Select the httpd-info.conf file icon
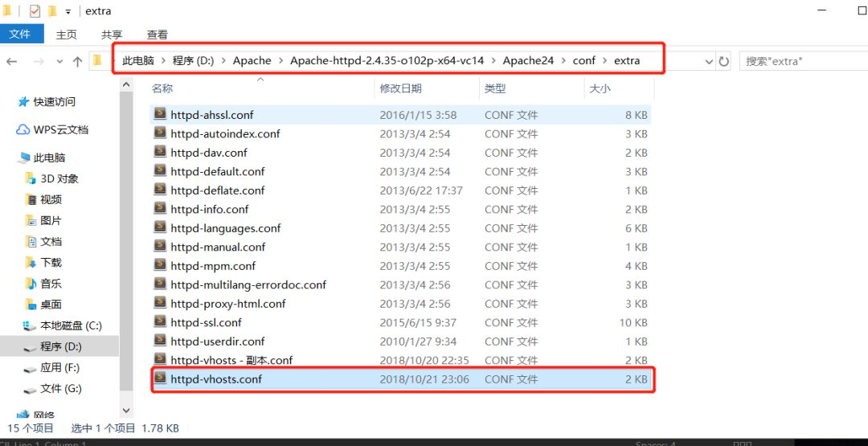868x446 pixels. click(x=160, y=209)
